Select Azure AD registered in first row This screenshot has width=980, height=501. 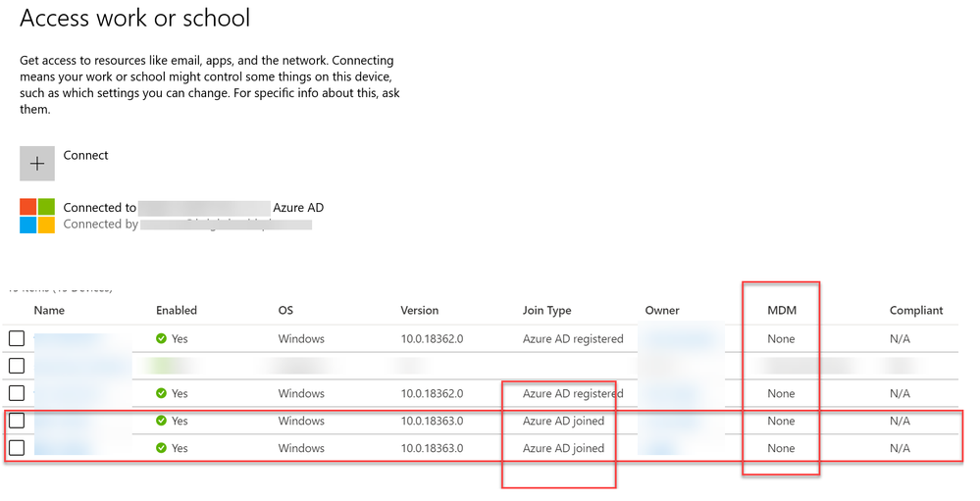point(573,338)
